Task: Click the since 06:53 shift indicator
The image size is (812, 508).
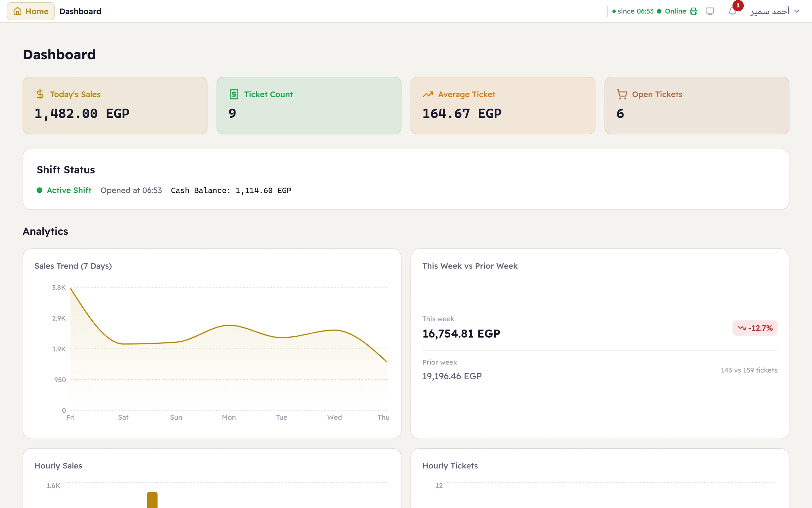Action: tap(633, 11)
